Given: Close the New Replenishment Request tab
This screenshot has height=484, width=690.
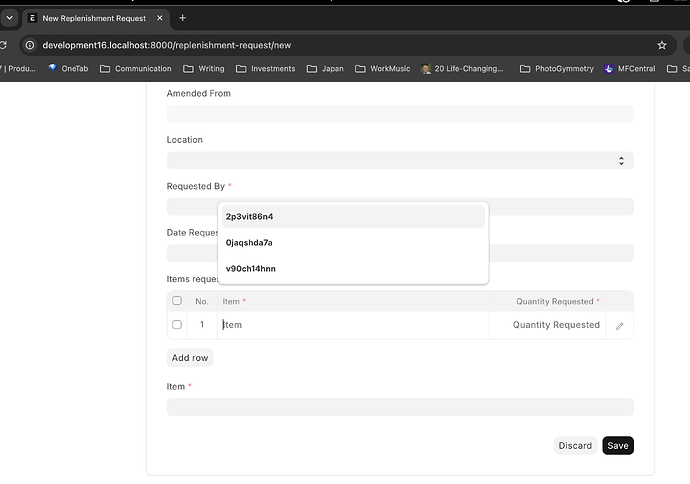Looking at the screenshot, I should (x=160, y=18).
